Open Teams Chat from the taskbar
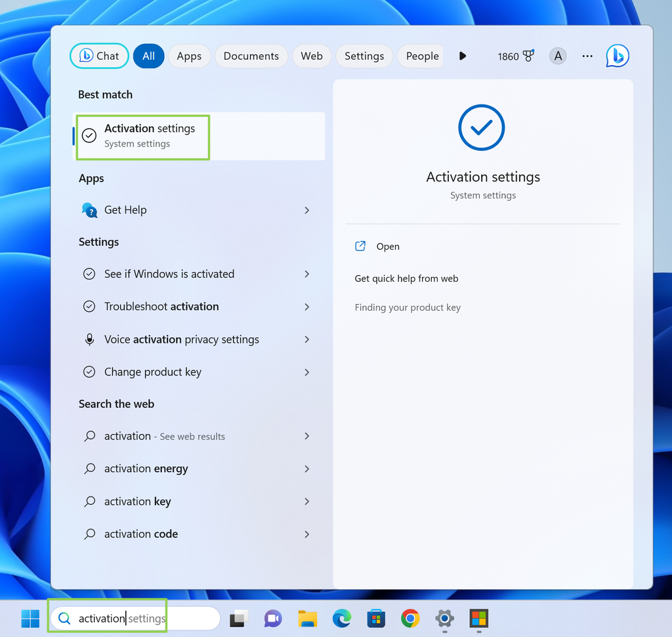 click(272, 618)
